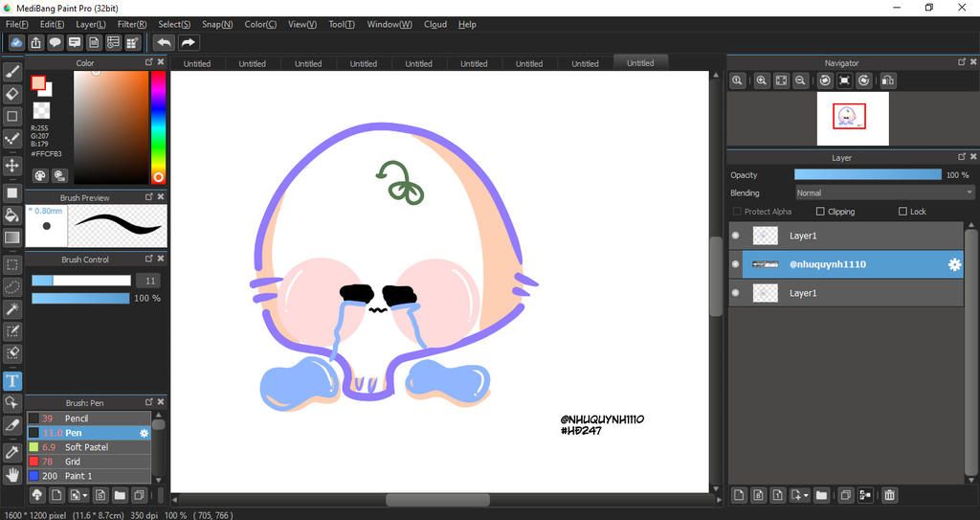Hide Layer1 below the @nhuquynh1110 layer
Image resolution: width=980 pixels, height=520 pixels.
736,293
